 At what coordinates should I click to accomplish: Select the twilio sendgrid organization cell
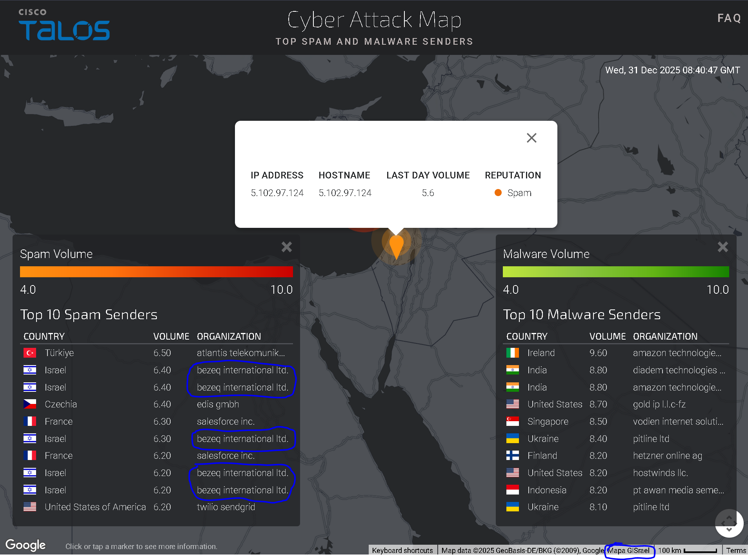tap(226, 507)
